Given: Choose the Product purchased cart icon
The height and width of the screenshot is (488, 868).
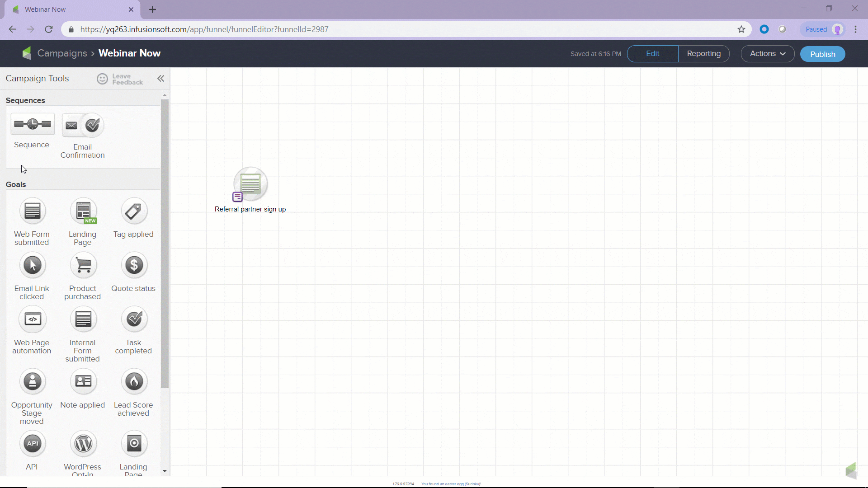Looking at the screenshot, I should pyautogui.click(x=83, y=265).
